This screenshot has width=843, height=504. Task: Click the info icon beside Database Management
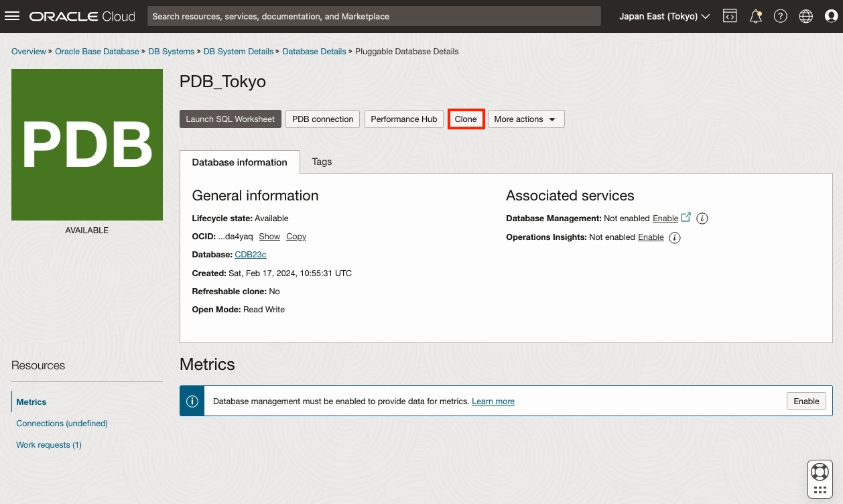tap(702, 218)
